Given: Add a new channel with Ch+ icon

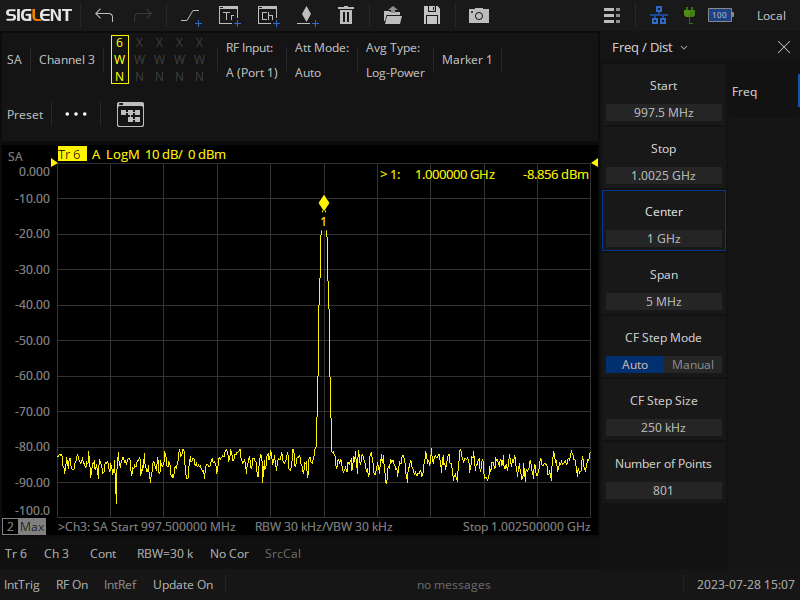Looking at the screenshot, I should (268, 16).
